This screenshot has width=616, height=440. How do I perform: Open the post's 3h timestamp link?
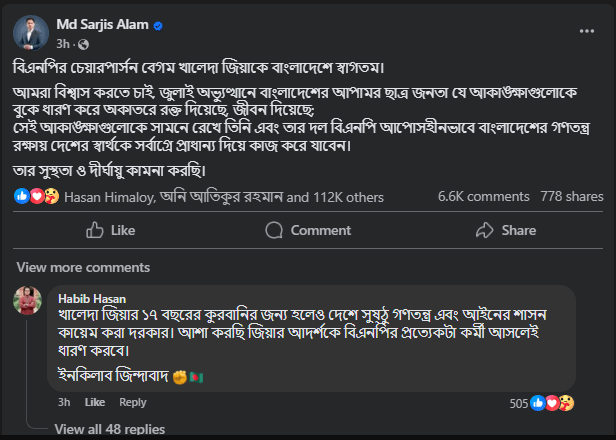[x=61, y=44]
